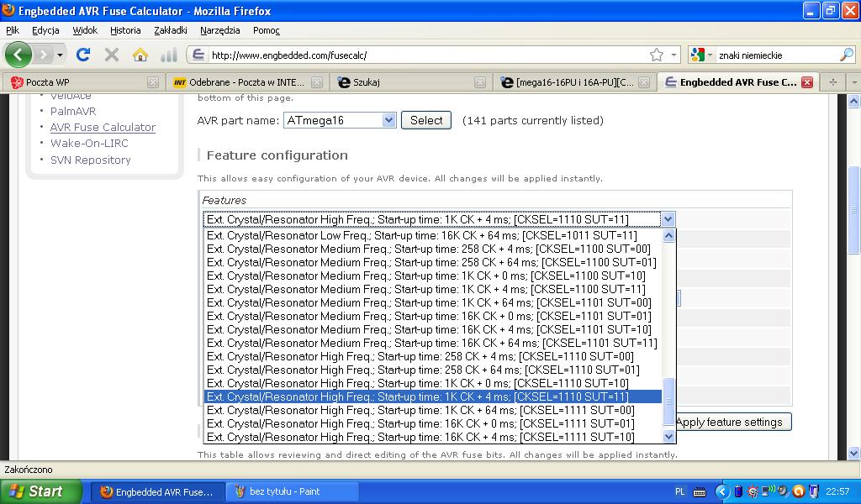The height and width of the screenshot is (504, 861).
Task: Open the address bar history dropdown
Action: (x=673, y=55)
